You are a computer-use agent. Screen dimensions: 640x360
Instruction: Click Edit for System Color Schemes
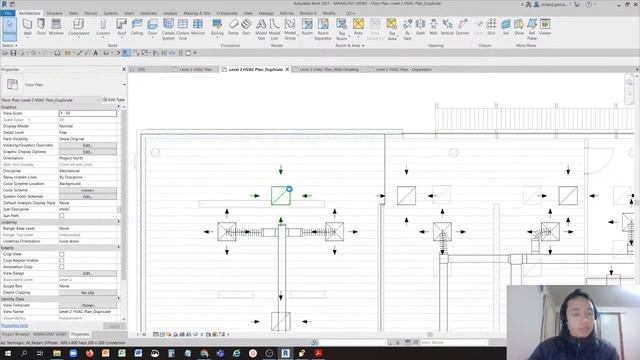(x=87, y=196)
